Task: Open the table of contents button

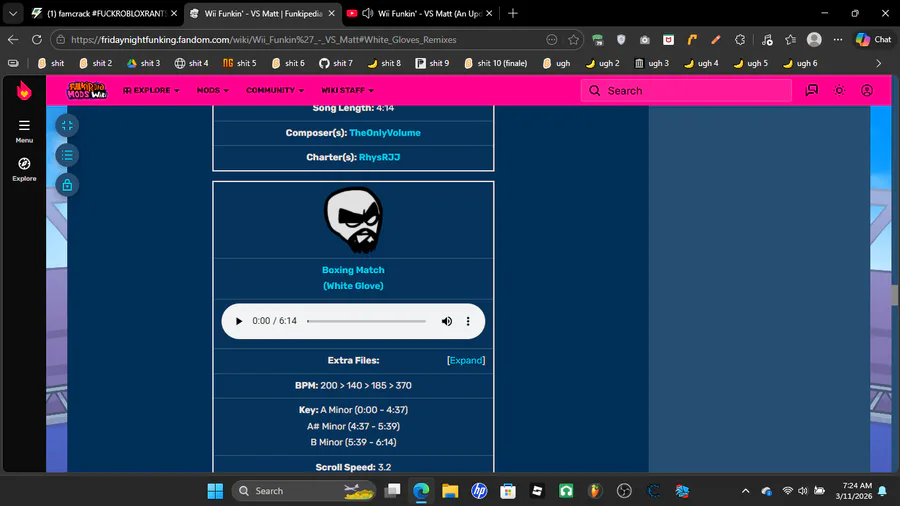Action: click(67, 155)
